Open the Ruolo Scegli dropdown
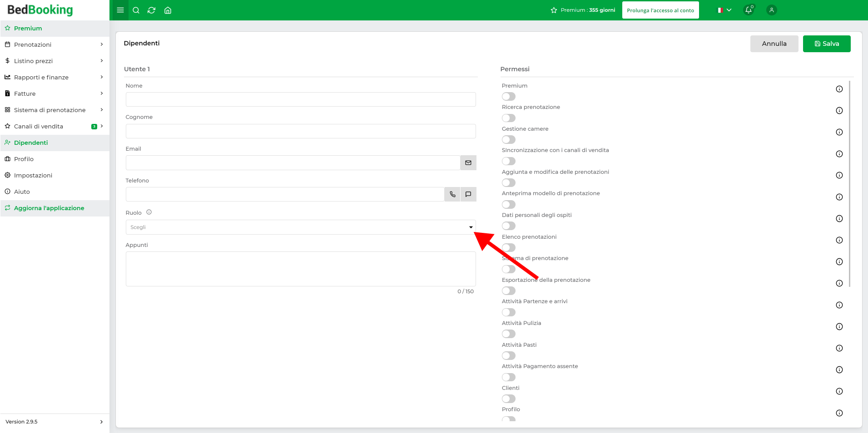Viewport: 868px width, 433px height. click(301, 227)
